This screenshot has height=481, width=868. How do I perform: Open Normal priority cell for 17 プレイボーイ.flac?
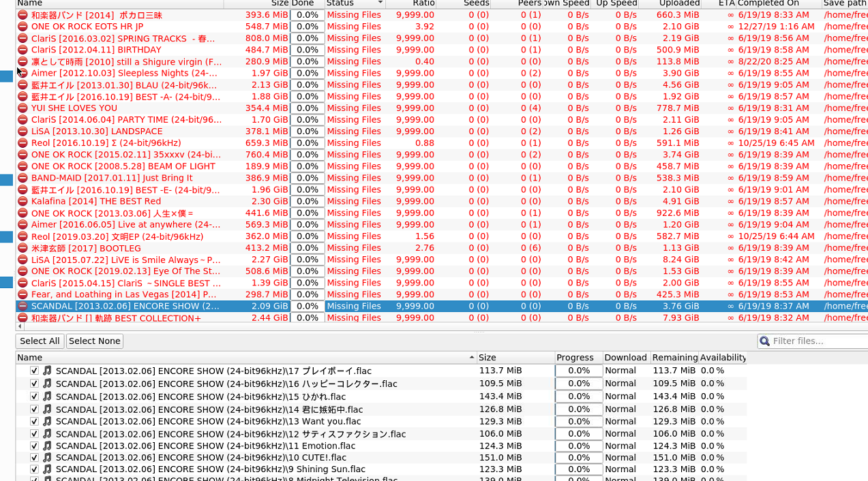(626, 371)
